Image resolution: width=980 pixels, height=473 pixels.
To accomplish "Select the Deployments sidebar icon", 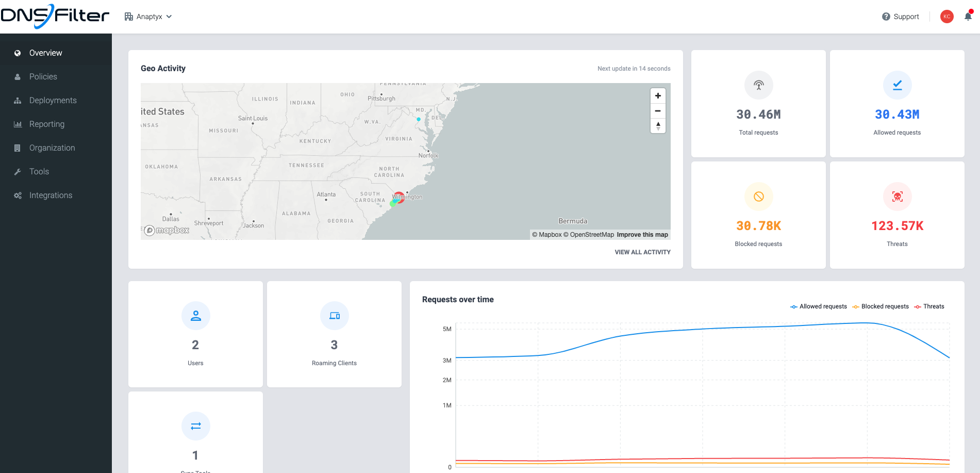I will pos(18,100).
